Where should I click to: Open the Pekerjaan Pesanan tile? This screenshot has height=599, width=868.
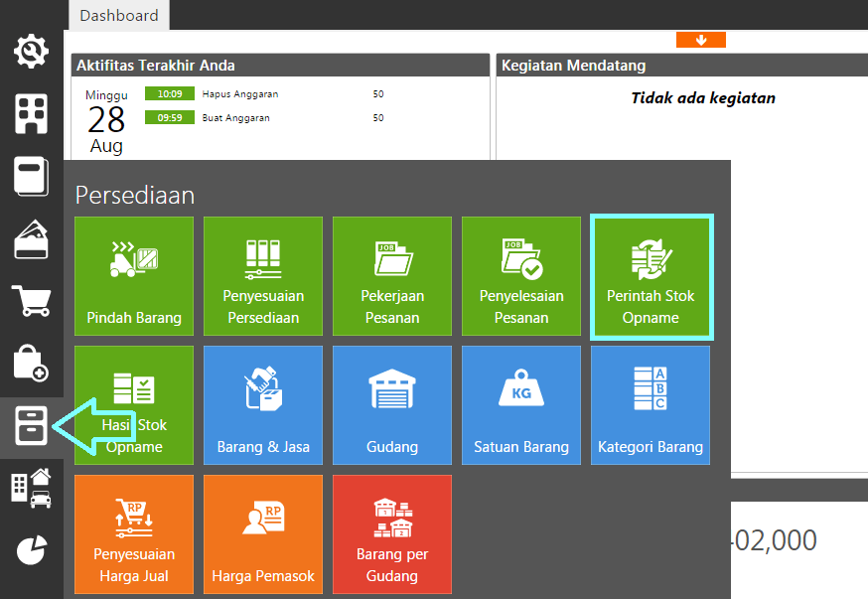pyautogui.click(x=392, y=276)
